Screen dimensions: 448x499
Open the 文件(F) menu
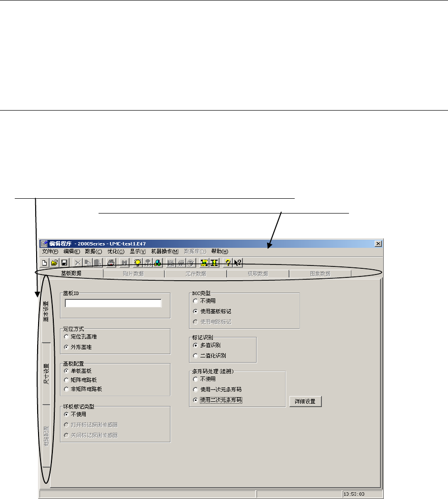click(50, 252)
